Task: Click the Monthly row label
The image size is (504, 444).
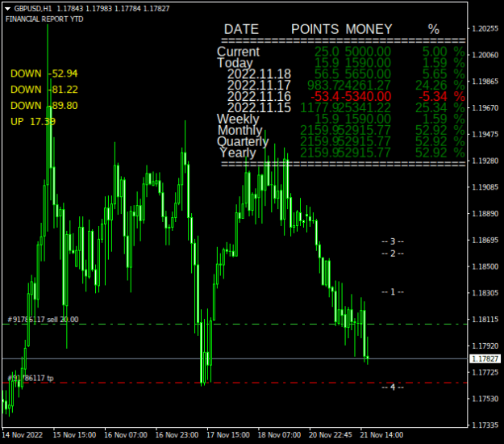Action: (x=240, y=130)
